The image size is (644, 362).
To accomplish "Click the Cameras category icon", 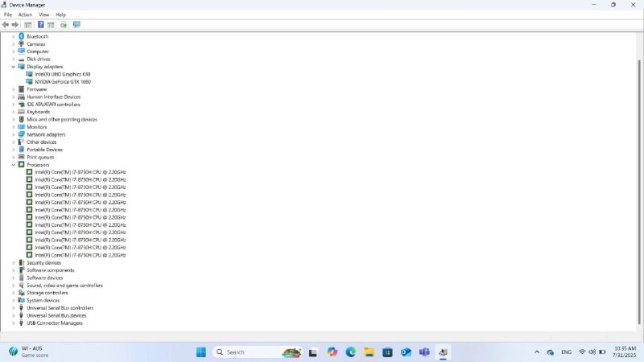I will pyautogui.click(x=22, y=44).
